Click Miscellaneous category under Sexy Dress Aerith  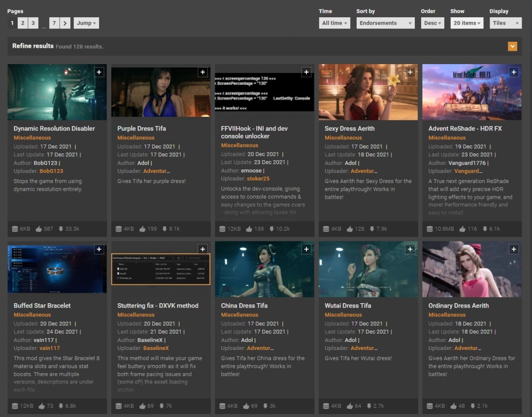[x=343, y=138]
